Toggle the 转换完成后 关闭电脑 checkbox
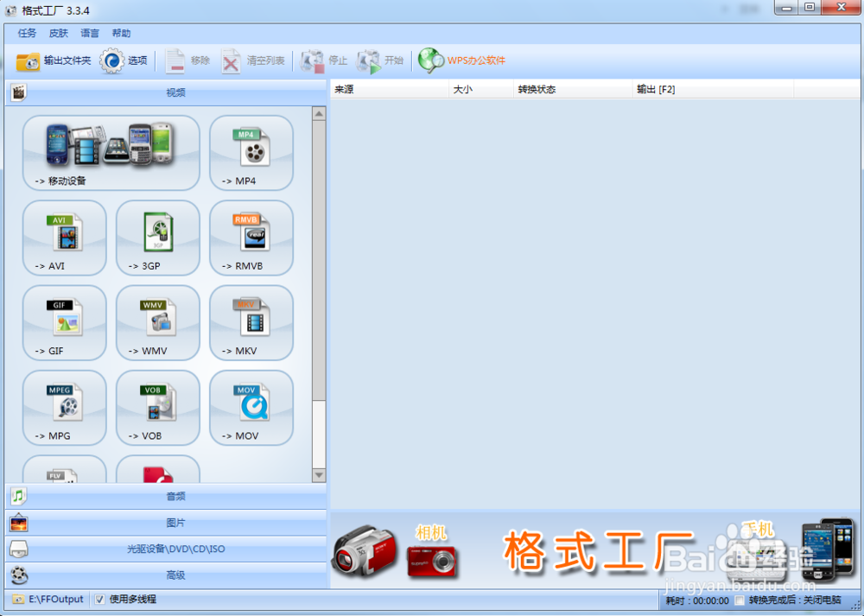The height and width of the screenshot is (616, 864). coord(740,600)
